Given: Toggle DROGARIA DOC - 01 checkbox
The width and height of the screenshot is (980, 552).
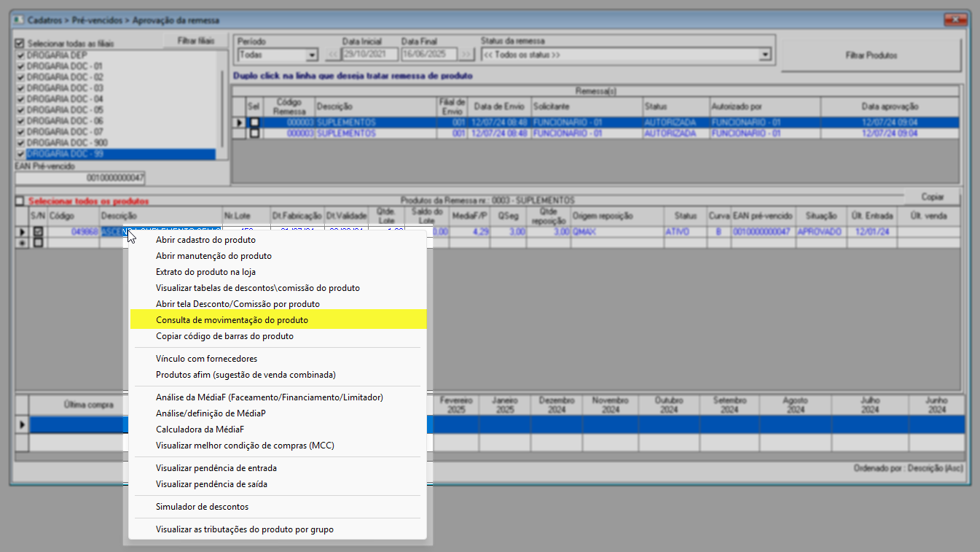Looking at the screenshot, I should (x=20, y=66).
